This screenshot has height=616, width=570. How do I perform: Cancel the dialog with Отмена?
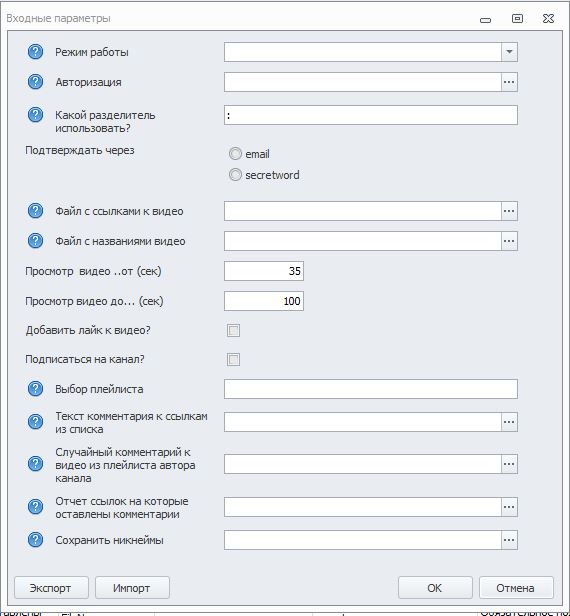click(516, 588)
